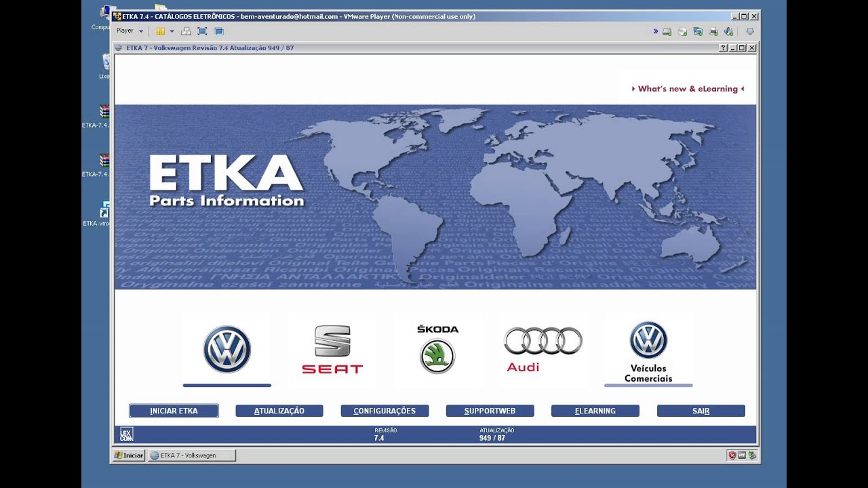This screenshot has width=868, height=488.
Task: Open the eLearning button
Action: 595,411
